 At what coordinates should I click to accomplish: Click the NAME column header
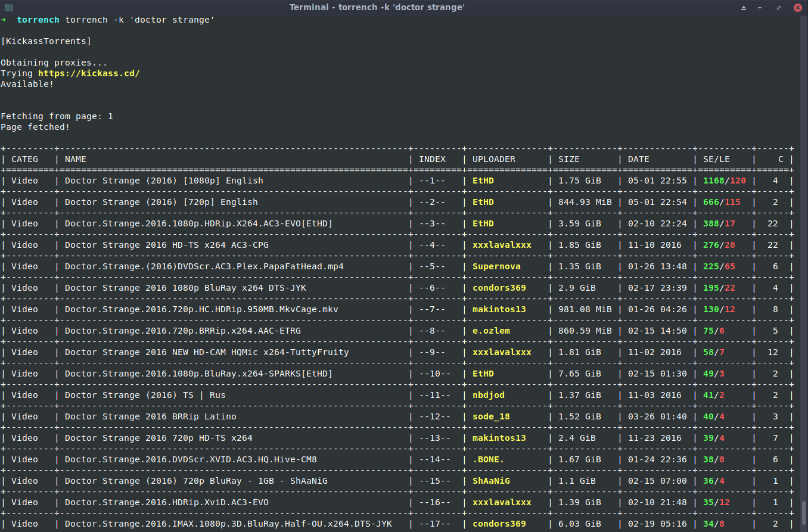click(x=76, y=159)
